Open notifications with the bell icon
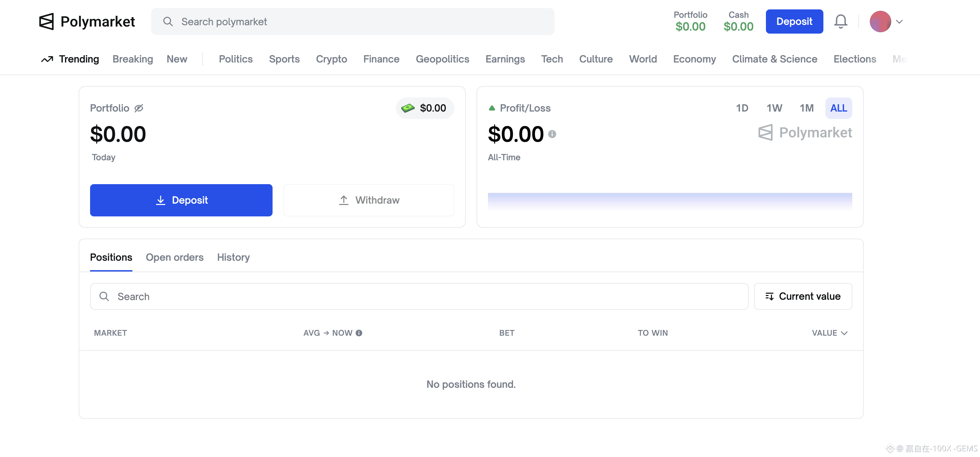The height and width of the screenshot is (457, 980). [x=841, y=22]
